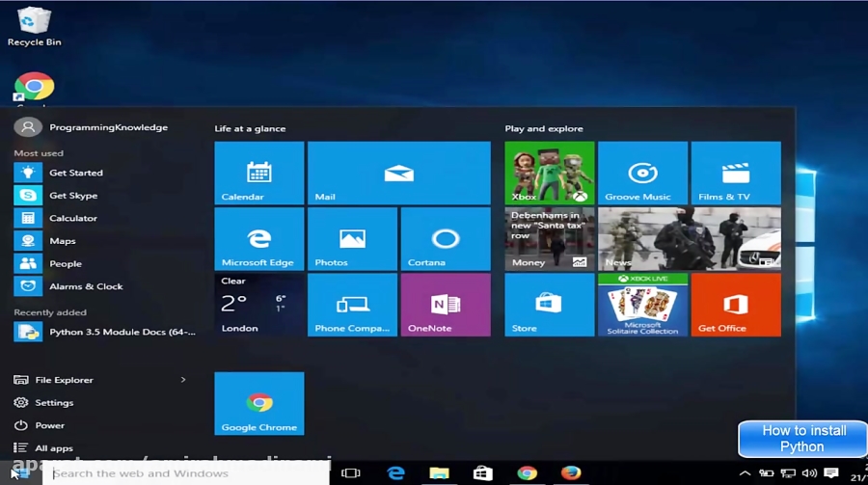Open the Cortana tile
This screenshot has width=868, height=485.
[x=445, y=238]
